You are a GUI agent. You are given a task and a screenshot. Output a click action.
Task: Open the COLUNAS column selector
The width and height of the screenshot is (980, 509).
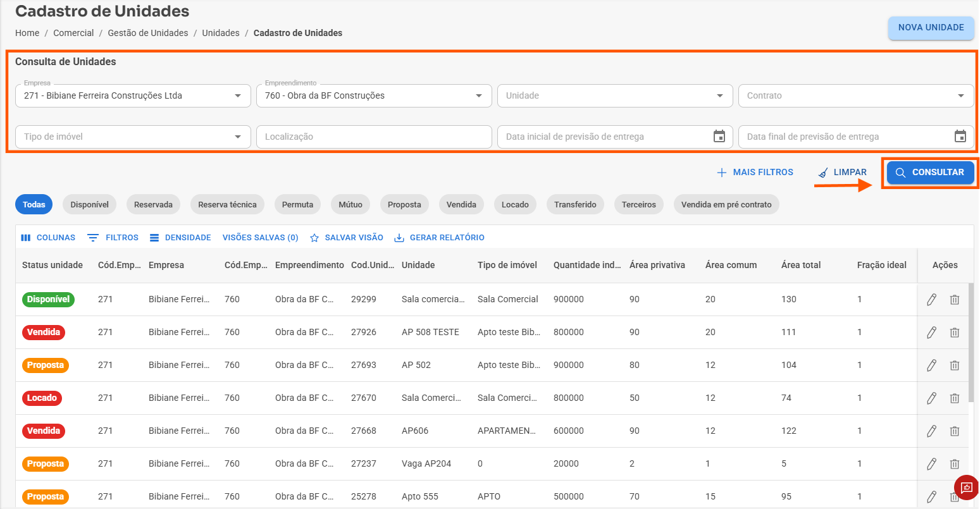point(48,238)
